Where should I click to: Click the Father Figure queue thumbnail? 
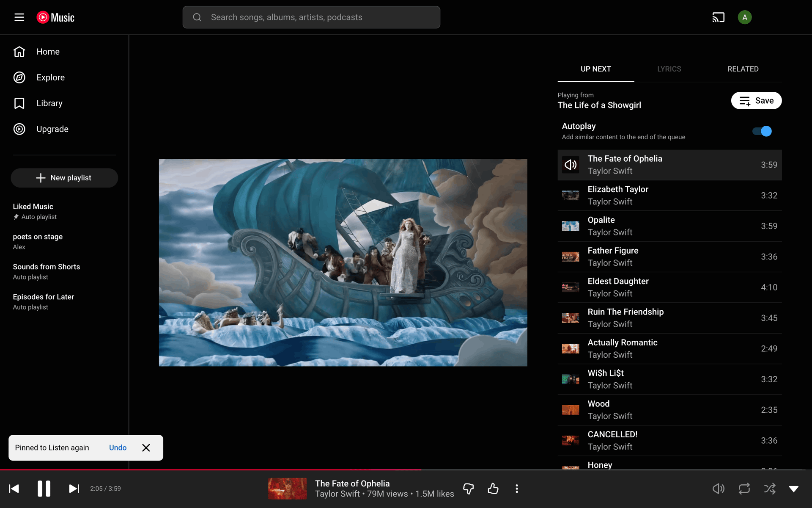571,257
